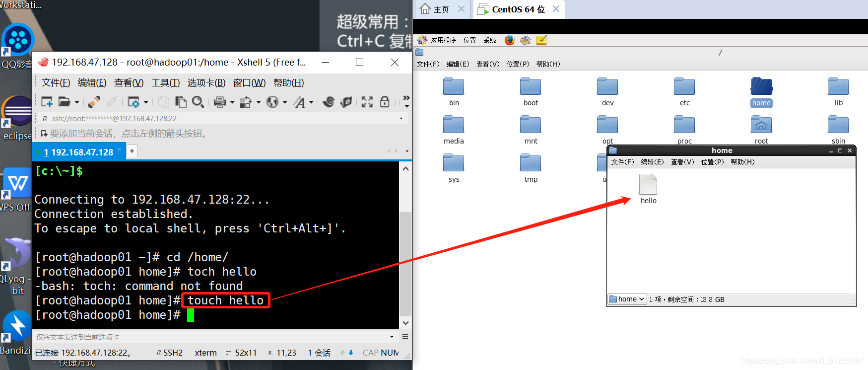Viewport: 868px width, 370px height.
Task: Click the Xmanager eye icon in Xshell toolbar
Action: click(x=346, y=102)
